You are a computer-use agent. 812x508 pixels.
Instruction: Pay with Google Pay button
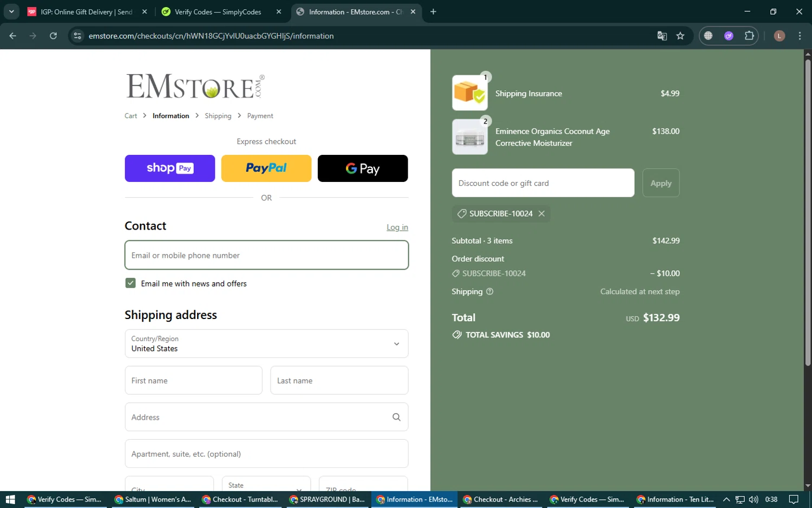click(363, 168)
